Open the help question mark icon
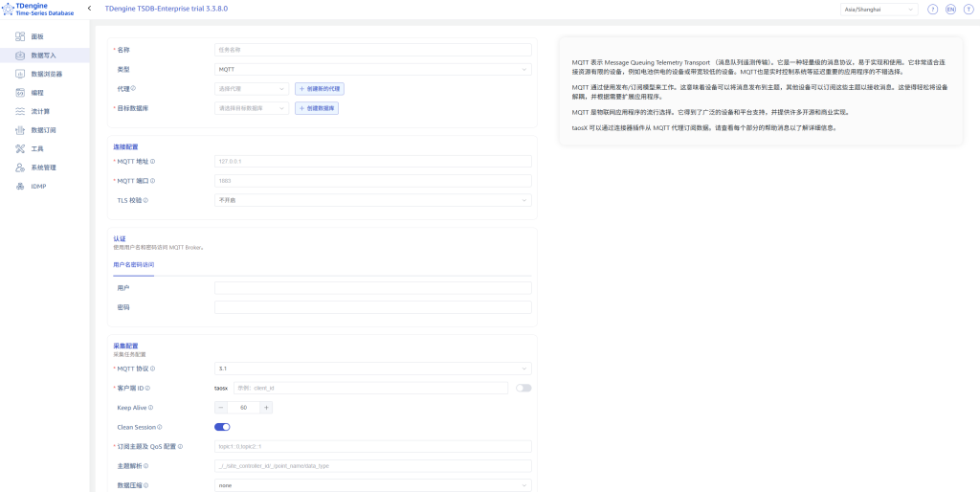 (x=932, y=10)
